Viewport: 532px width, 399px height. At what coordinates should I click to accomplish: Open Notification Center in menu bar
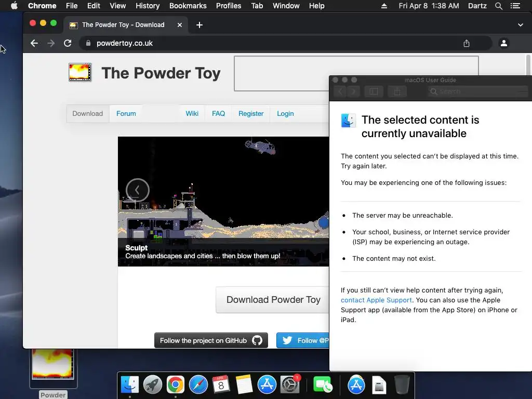click(515, 6)
